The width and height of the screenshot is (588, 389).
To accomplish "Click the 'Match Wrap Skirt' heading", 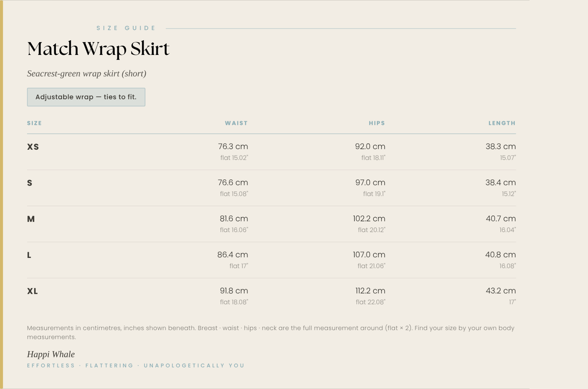I will coord(98,49).
